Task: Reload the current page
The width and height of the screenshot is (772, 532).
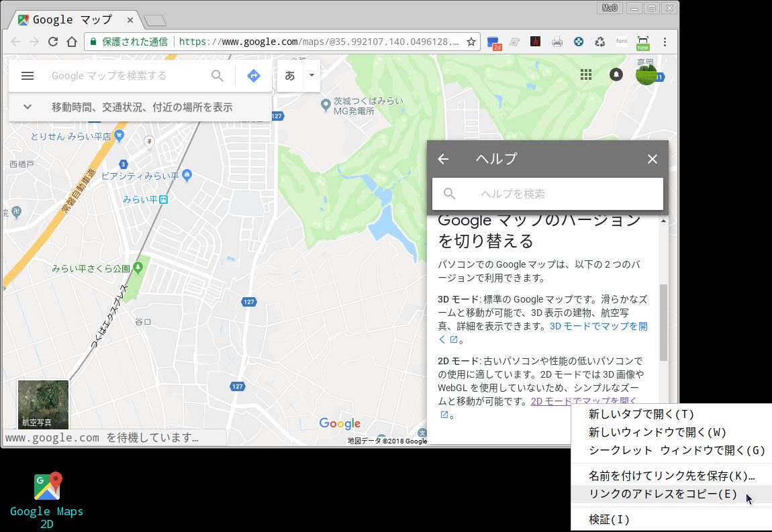Action: coord(53,42)
